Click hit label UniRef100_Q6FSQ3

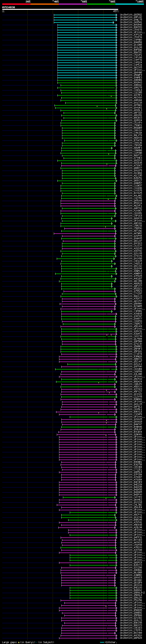tap(131, 113)
